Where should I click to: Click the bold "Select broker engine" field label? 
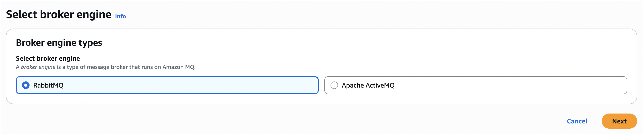coord(48,58)
